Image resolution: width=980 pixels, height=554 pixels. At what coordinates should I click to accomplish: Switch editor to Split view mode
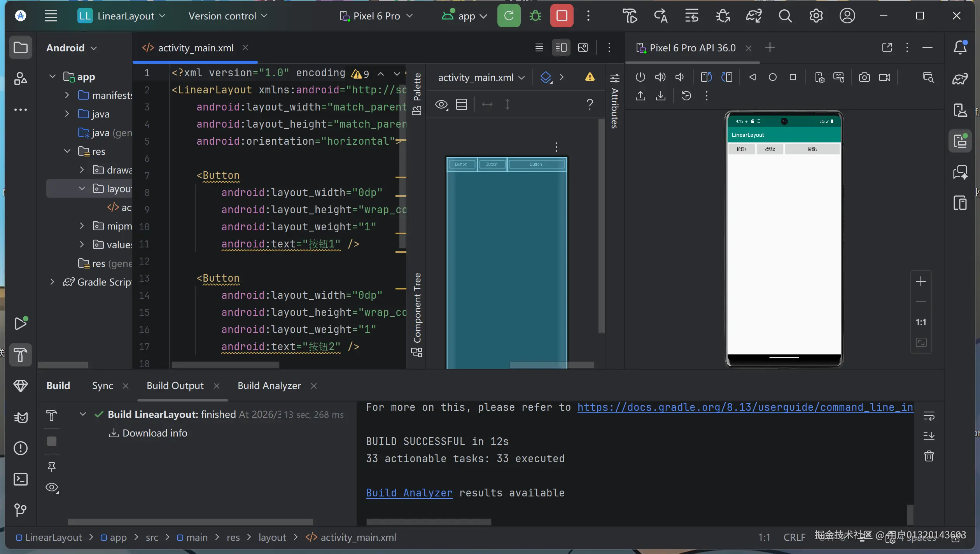(x=561, y=48)
